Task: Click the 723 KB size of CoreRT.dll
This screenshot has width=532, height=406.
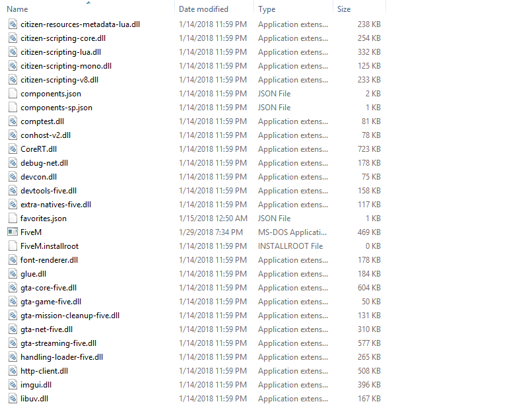Action: tap(369, 149)
